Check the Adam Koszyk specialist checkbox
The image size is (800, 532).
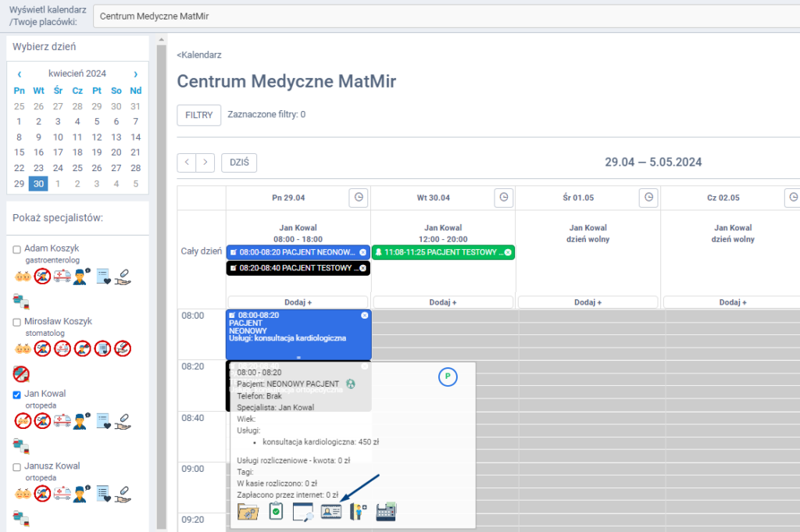pyautogui.click(x=17, y=249)
